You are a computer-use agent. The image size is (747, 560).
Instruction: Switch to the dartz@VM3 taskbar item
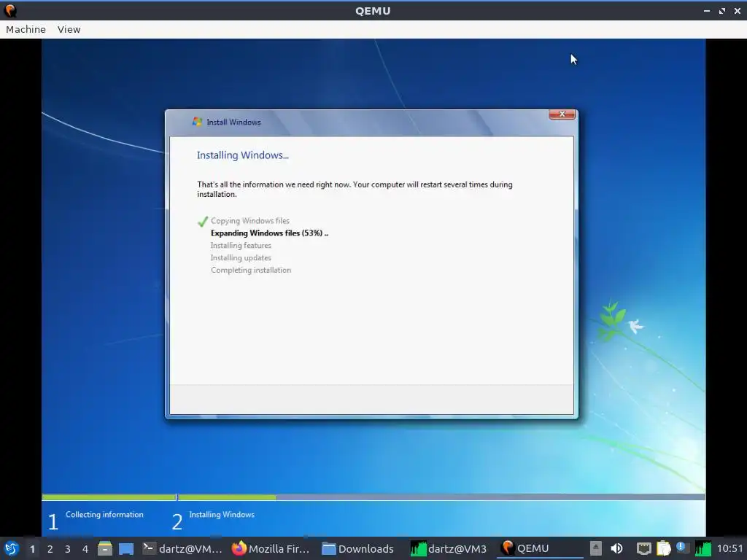click(449, 548)
